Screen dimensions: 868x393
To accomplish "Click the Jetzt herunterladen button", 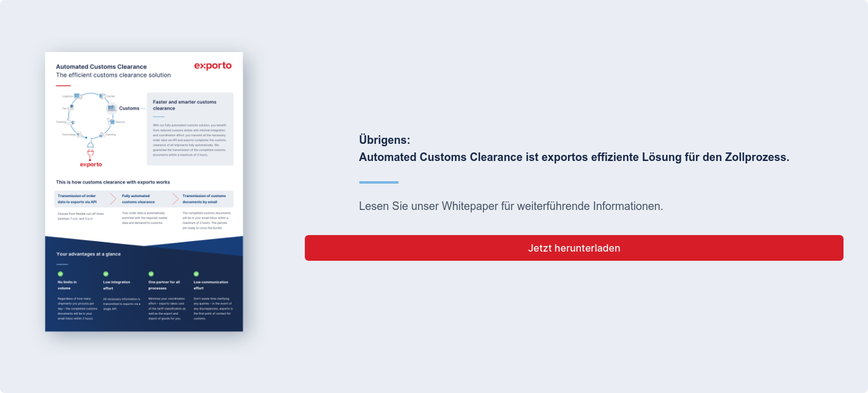I will [x=574, y=248].
